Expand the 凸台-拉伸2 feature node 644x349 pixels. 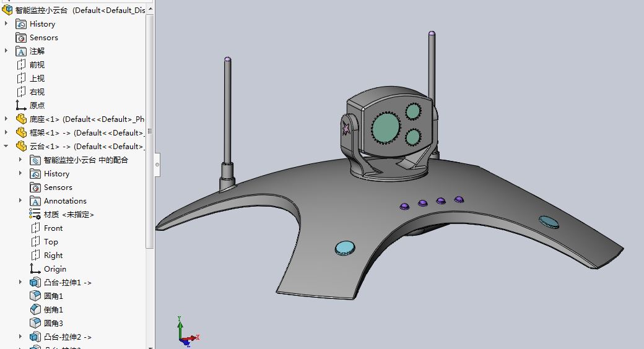(x=20, y=337)
